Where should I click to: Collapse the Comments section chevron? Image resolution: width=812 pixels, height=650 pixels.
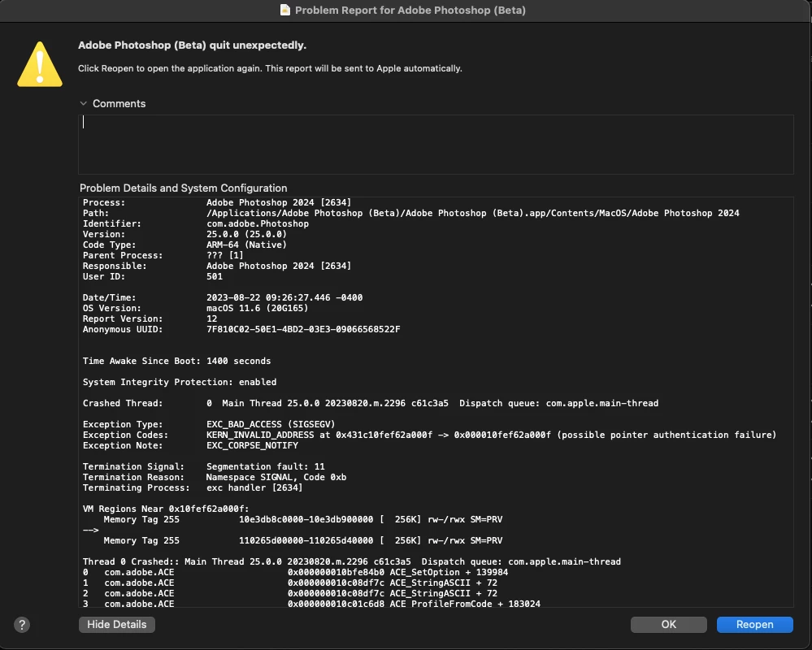tap(84, 103)
